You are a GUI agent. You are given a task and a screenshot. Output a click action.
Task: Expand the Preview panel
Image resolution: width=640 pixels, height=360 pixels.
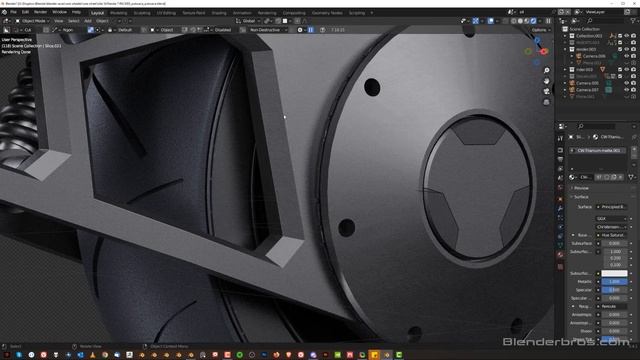581,188
